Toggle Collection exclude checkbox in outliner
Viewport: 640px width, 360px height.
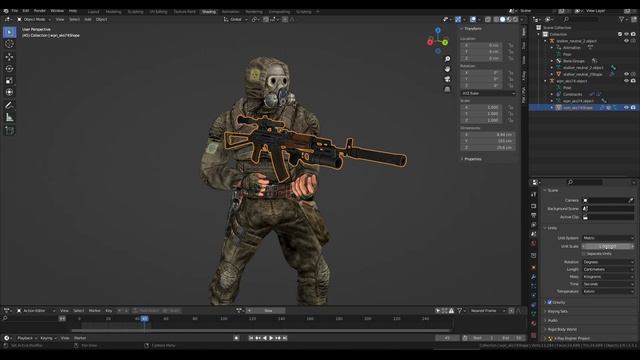point(620,34)
